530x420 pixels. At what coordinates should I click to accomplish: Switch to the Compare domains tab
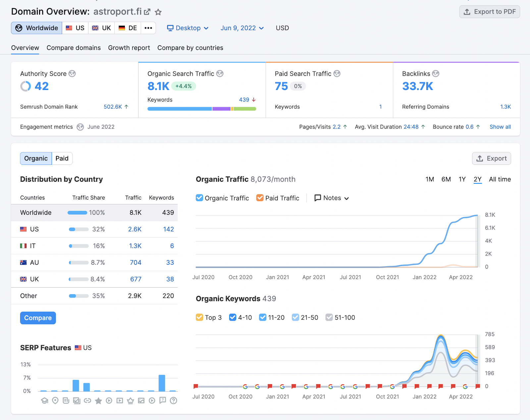[74, 48]
